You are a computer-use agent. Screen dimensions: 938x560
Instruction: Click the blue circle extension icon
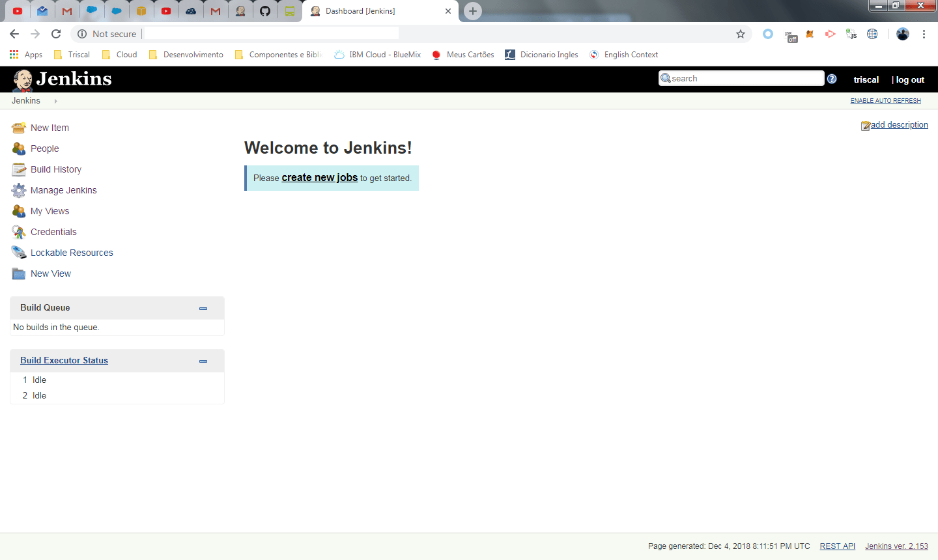[x=768, y=34]
